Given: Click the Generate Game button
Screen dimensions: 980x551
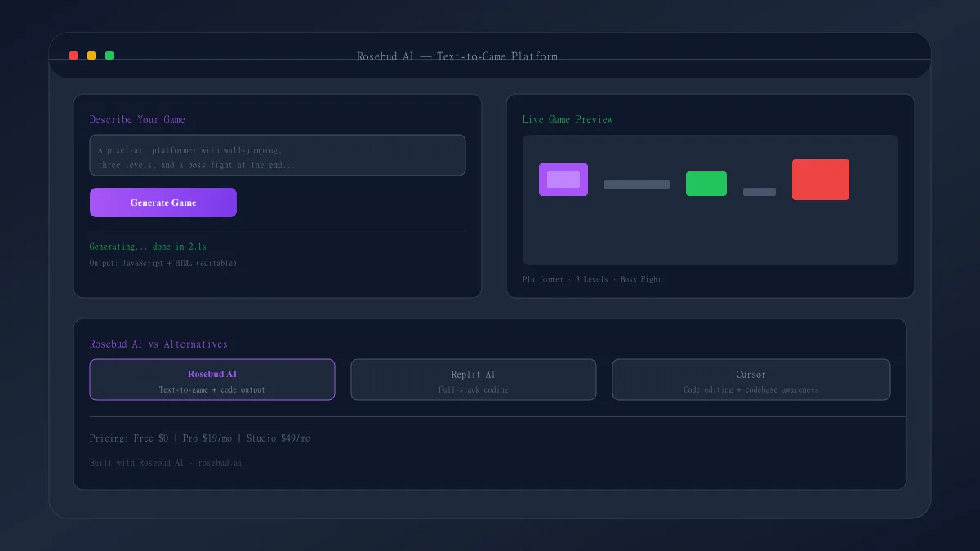Looking at the screenshot, I should tap(163, 202).
